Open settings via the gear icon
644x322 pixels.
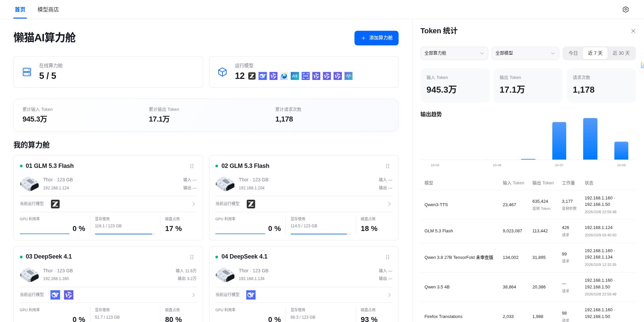pos(625,9)
